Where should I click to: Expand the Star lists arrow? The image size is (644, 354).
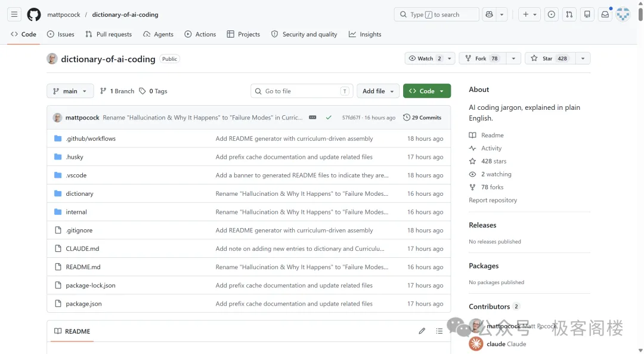point(583,59)
